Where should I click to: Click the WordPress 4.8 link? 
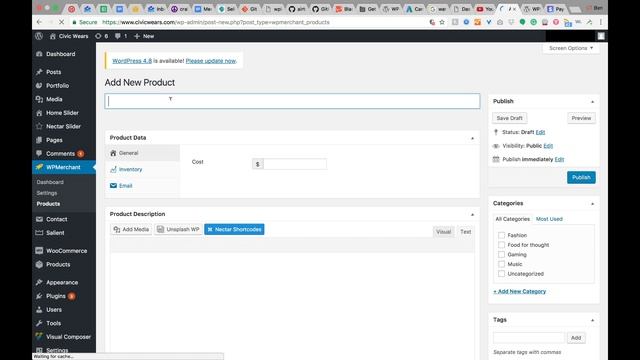tap(132, 61)
